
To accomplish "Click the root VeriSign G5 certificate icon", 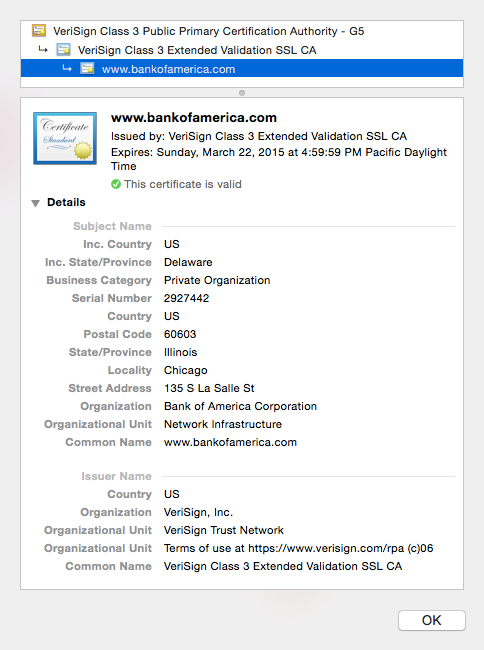I will (39, 31).
